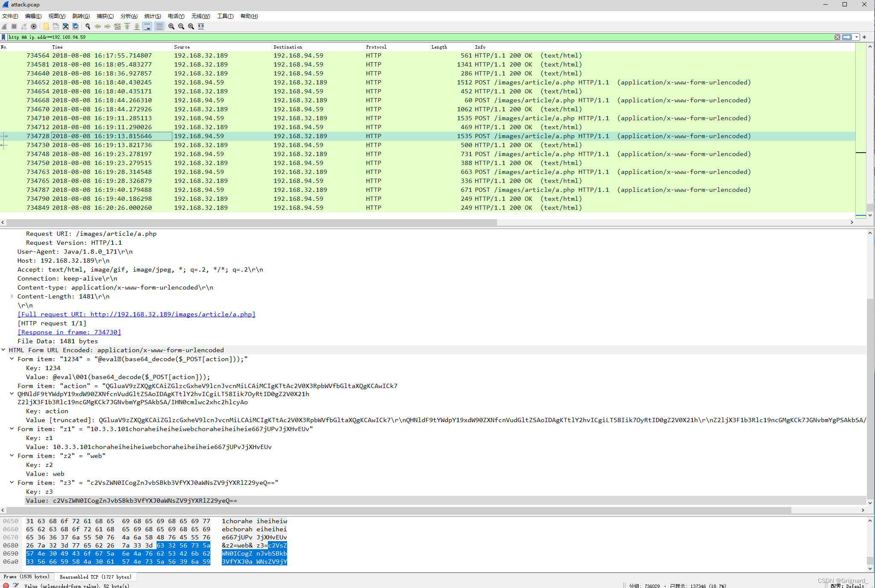Open the 工具(T) menu

(225, 16)
